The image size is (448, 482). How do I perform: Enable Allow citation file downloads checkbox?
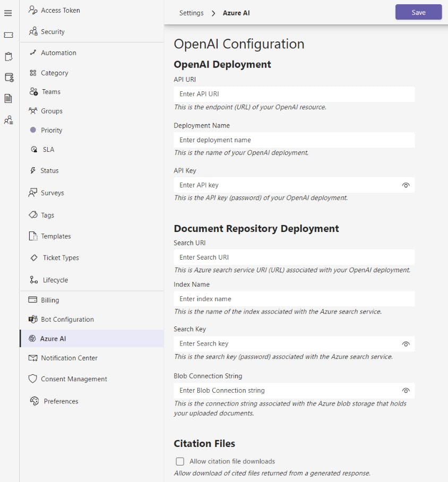tap(180, 461)
